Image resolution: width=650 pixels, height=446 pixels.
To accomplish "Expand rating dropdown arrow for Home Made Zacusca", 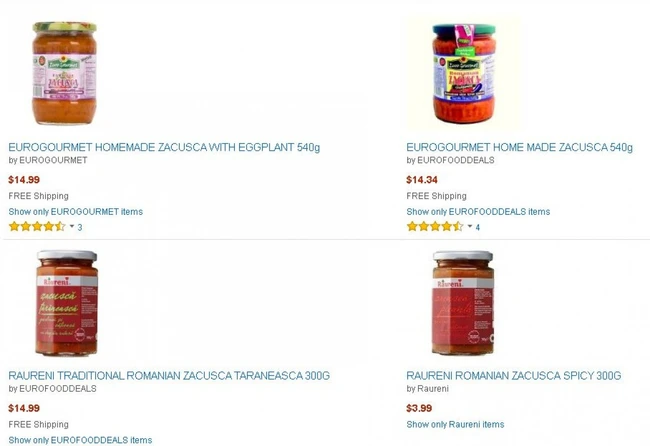I will click(x=470, y=226).
